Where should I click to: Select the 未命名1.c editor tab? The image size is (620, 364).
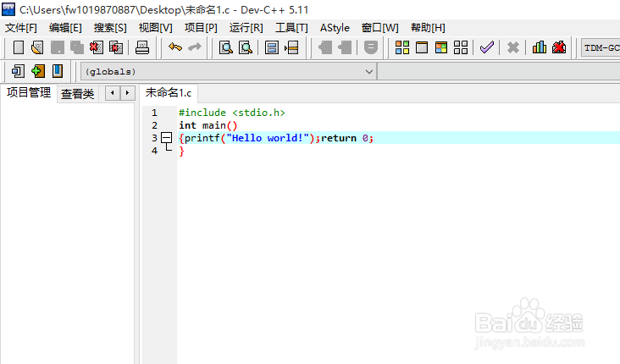[169, 93]
